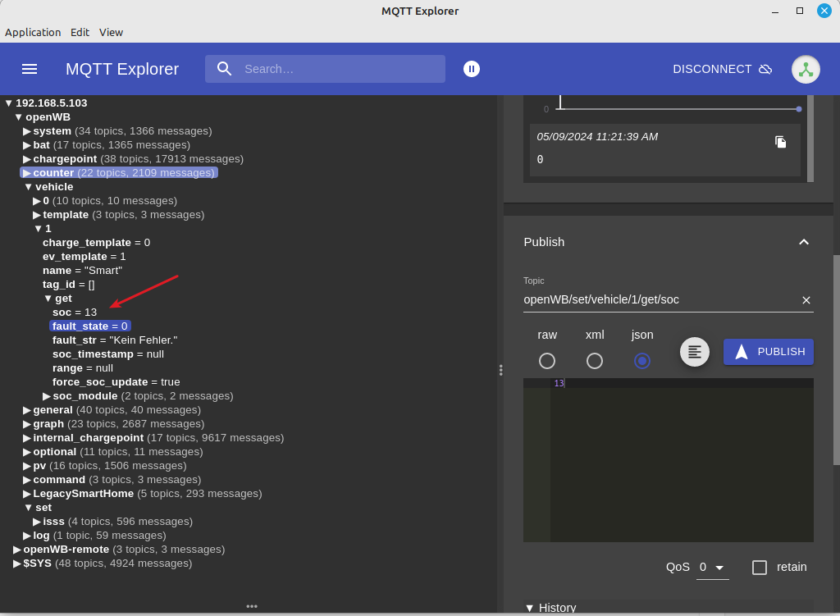Open the QoS dropdown
This screenshot has height=616, width=840.
pyautogui.click(x=713, y=568)
